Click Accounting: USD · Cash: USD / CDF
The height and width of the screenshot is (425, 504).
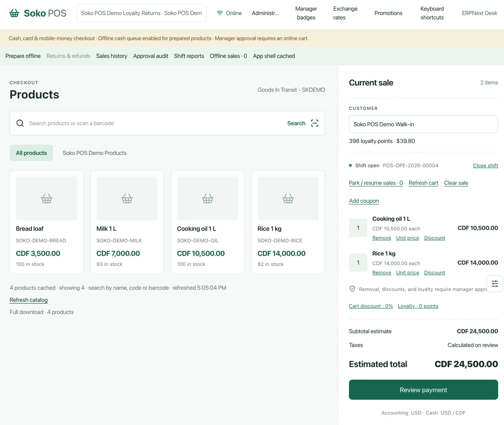pyautogui.click(x=423, y=413)
